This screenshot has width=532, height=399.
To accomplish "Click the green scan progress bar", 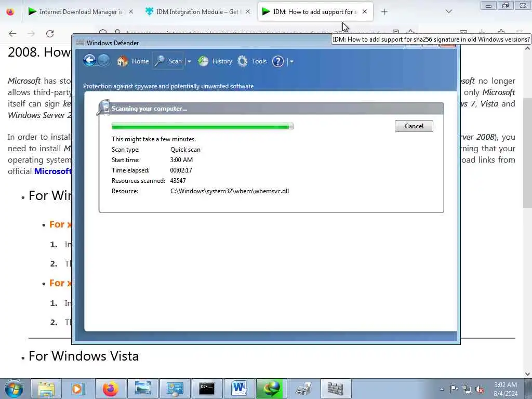I will click(x=203, y=126).
